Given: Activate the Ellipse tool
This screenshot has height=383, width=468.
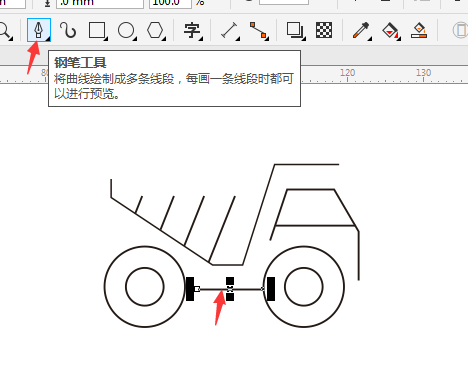Looking at the screenshot, I should coord(127,31).
